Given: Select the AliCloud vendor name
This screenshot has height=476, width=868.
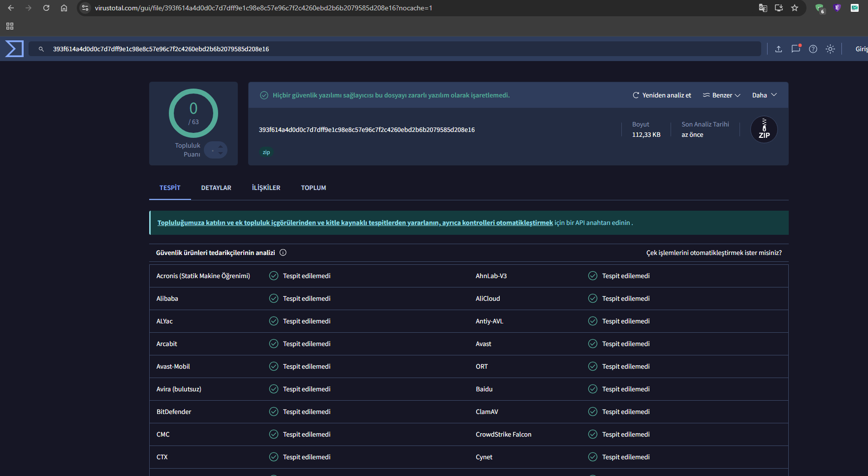Looking at the screenshot, I should click(488, 298).
